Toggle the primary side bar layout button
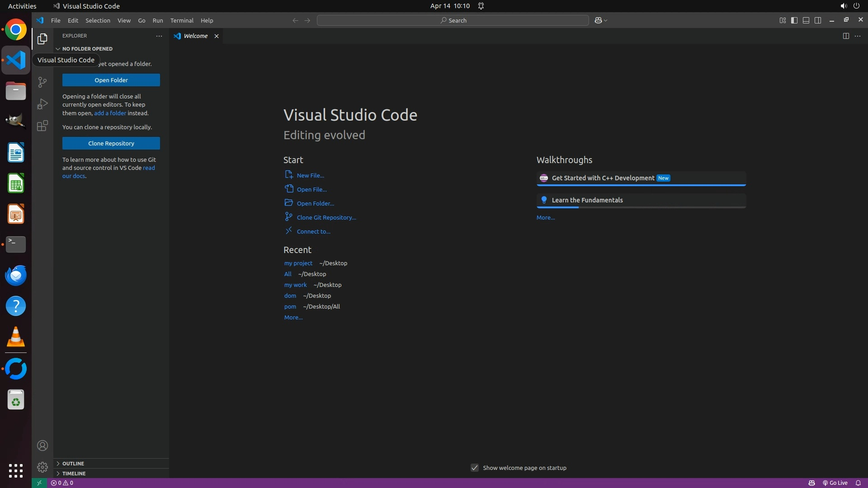This screenshot has height=488, width=868. click(794, 20)
